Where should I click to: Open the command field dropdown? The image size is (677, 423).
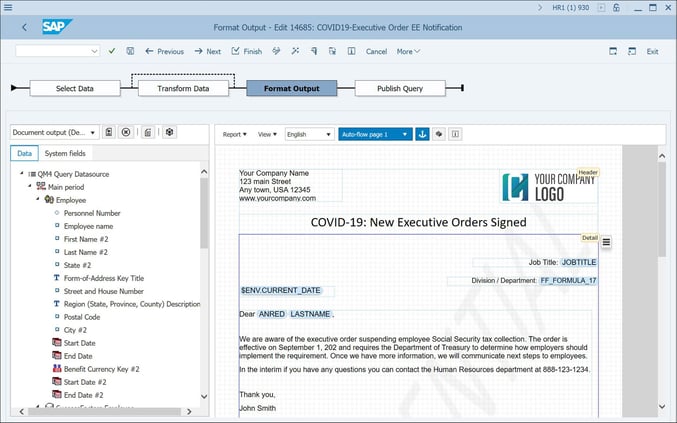[x=94, y=51]
